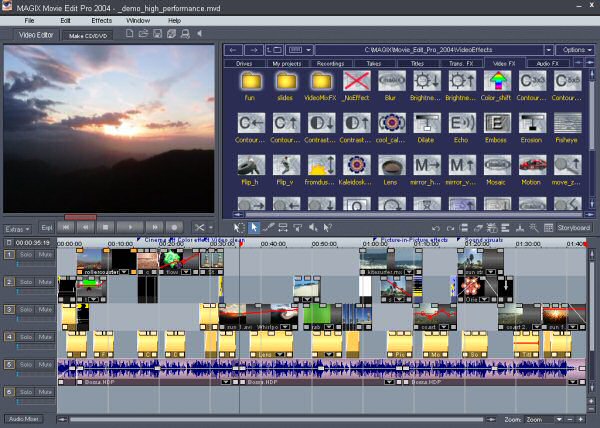The image size is (600, 428).
Task: Click the timeline horizontal scrollbar
Action: point(277,420)
